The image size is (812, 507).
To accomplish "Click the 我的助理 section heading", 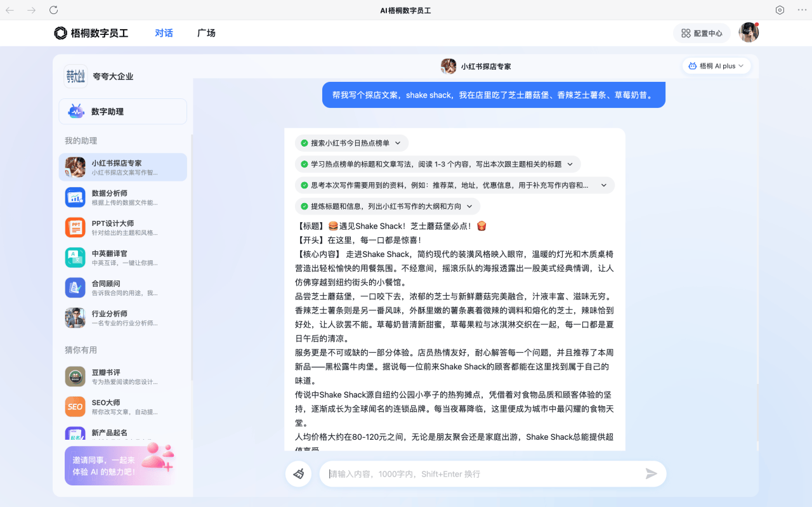I will tap(81, 141).
